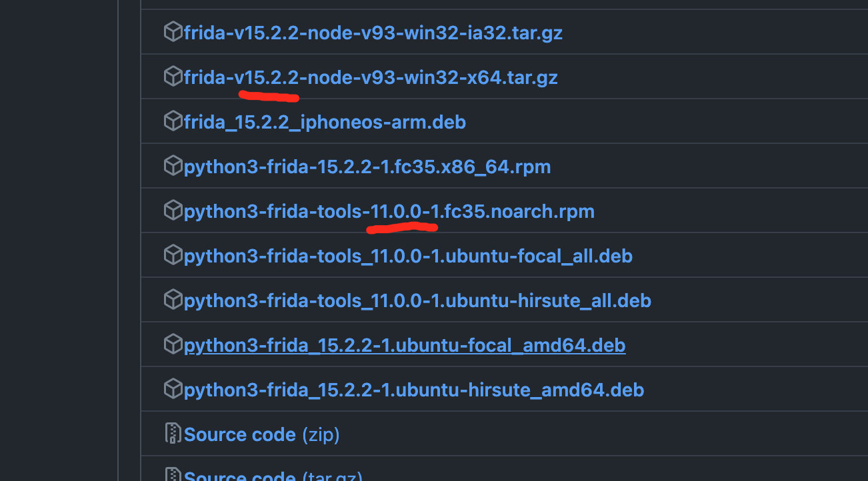Open python3-frida-tools-11.0.0-1.fc35.noarch.rpm link
The width and height of the screenshot is (868, 481).
pyautogui.click(x=389, y=212)
